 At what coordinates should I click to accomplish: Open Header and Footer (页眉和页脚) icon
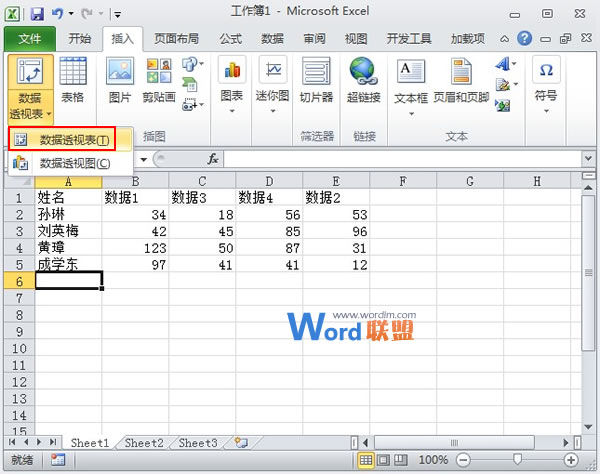461,71
